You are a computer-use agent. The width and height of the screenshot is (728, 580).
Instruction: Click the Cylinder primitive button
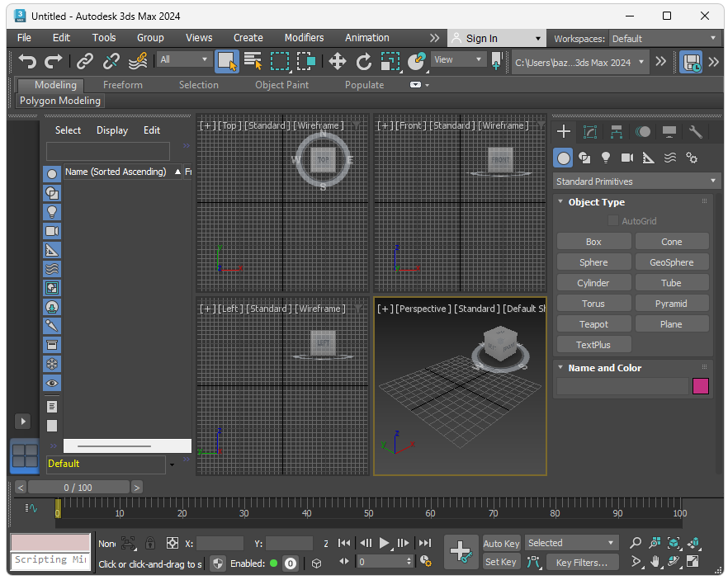point(593,283)
